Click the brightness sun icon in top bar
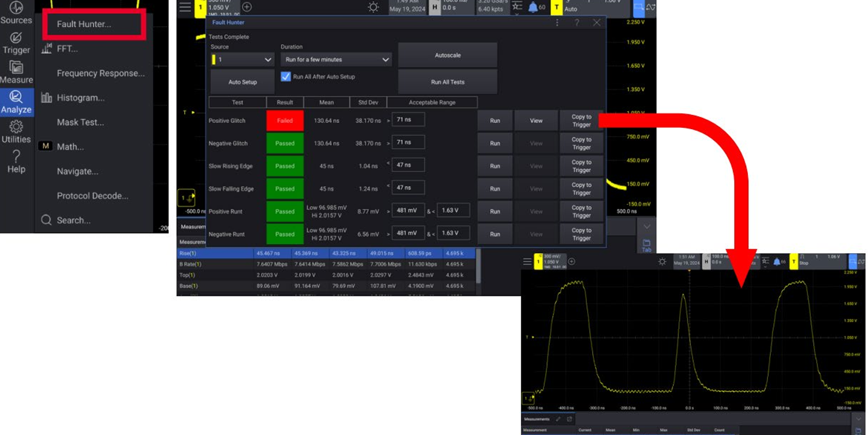 [373, 7]
